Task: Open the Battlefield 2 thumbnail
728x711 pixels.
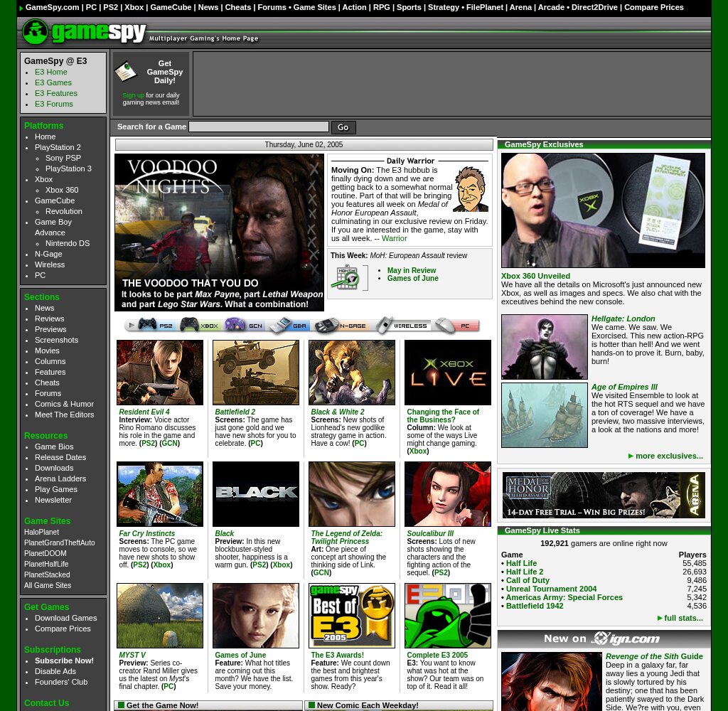Action: 256,373
